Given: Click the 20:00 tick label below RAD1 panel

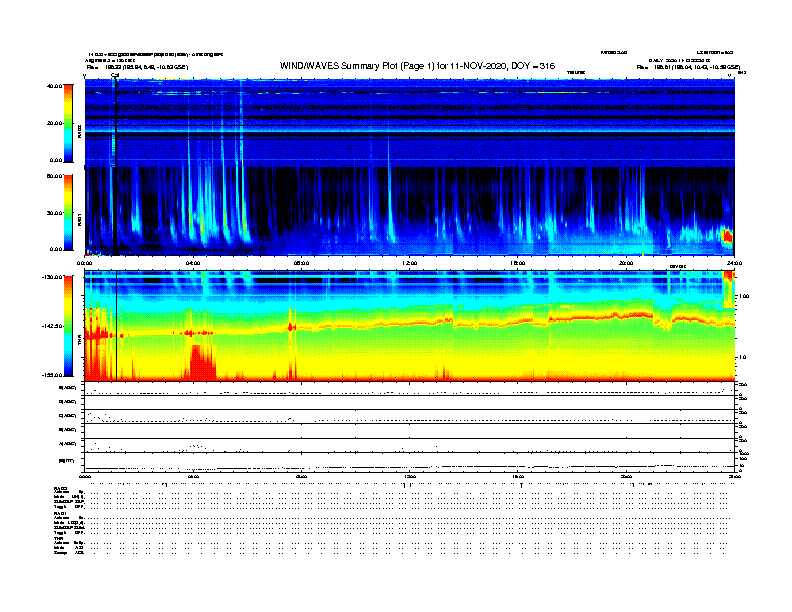Looking at the screenshot, I should click(626, 263).
